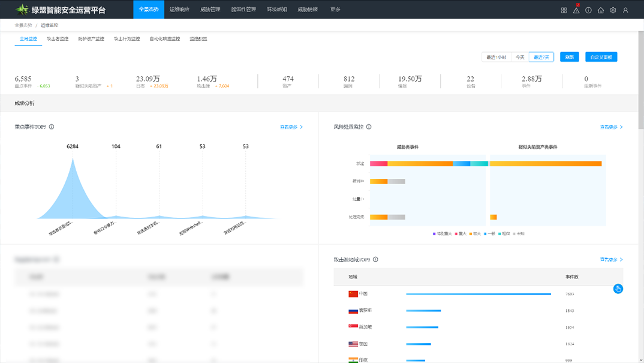Viewport: 644px width, 363px height.
Task: Open settings gear icon in header
Action: (613, 10)
